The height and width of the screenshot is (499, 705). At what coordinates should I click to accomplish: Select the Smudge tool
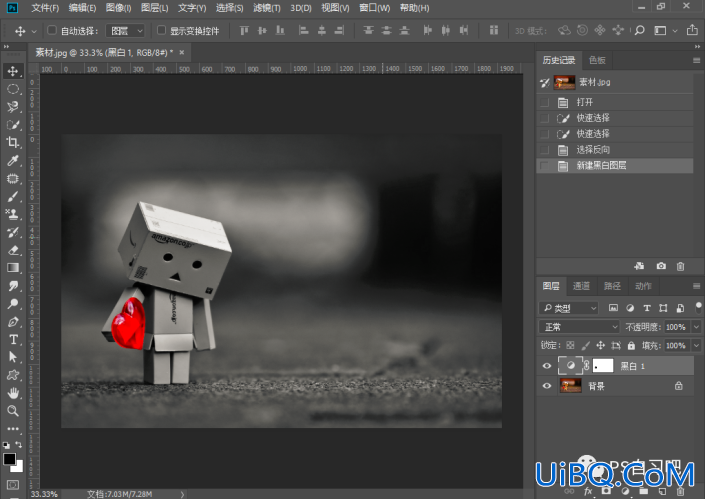click(13, 285)
